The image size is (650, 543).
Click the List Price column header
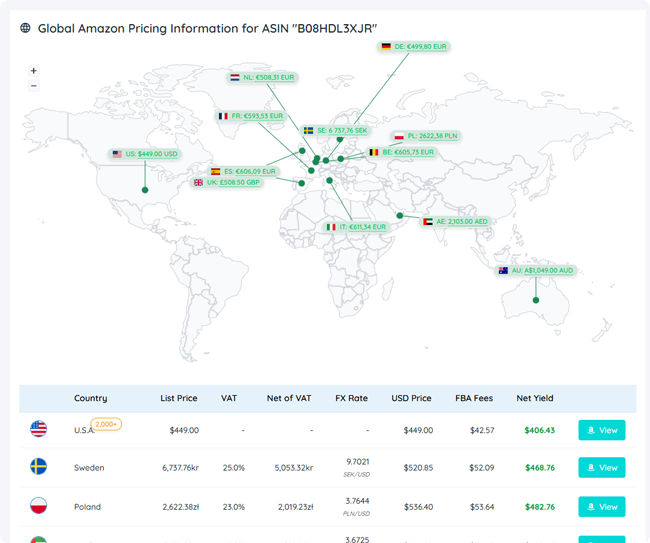[x=179, y=398]
